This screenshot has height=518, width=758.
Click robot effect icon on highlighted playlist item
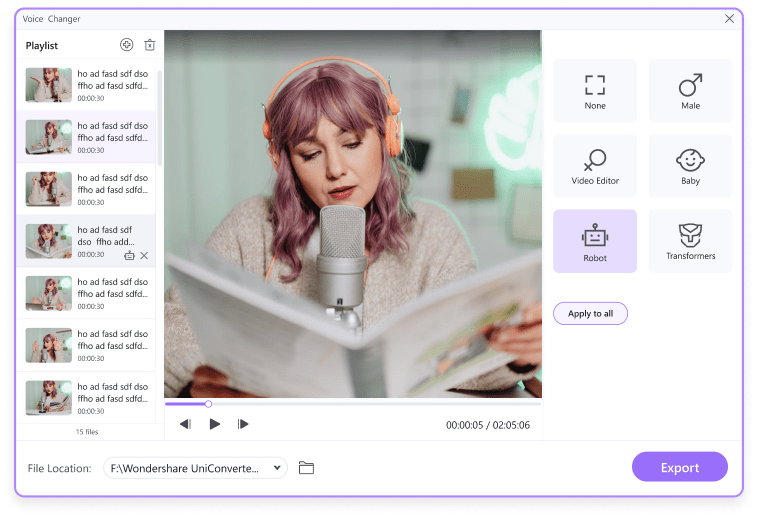point(129,256)
